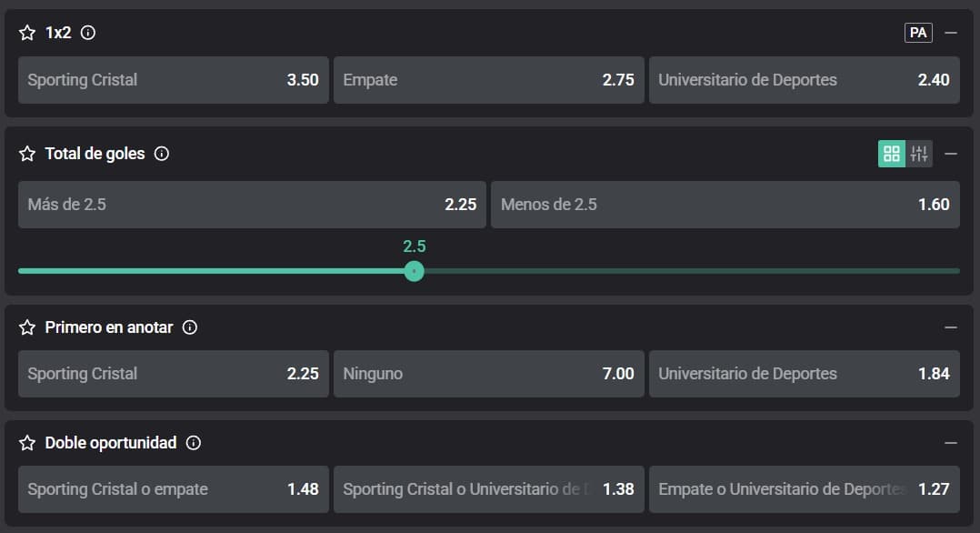This screenshot has width=980, height=533.
Task: Pick Más de 2.5 at 2.25
Action: tap(252, 205)
